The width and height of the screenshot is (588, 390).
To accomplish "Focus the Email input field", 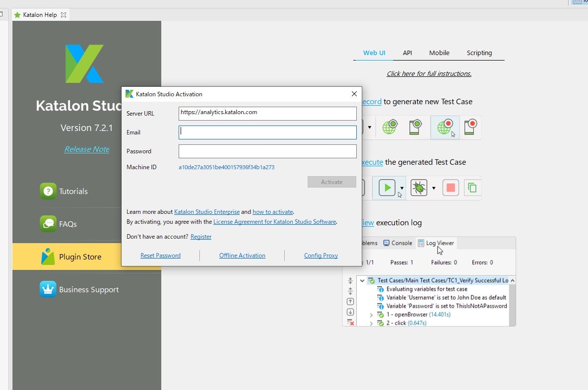I will [x=267, y=132].
